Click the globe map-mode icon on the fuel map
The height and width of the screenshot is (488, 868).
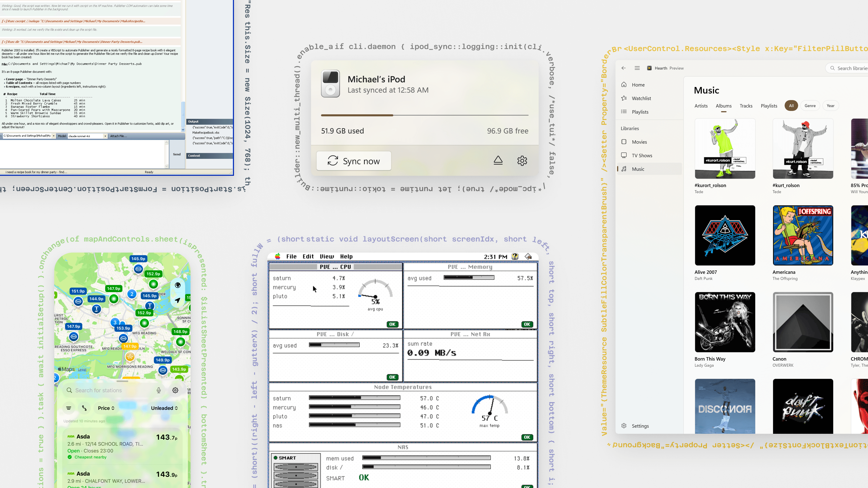click(178, 285)
